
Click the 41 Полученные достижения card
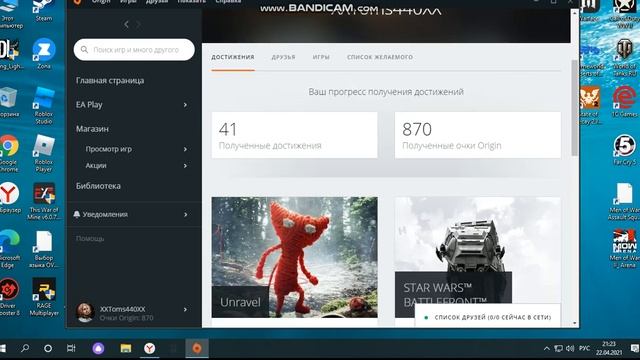[294, 135]
